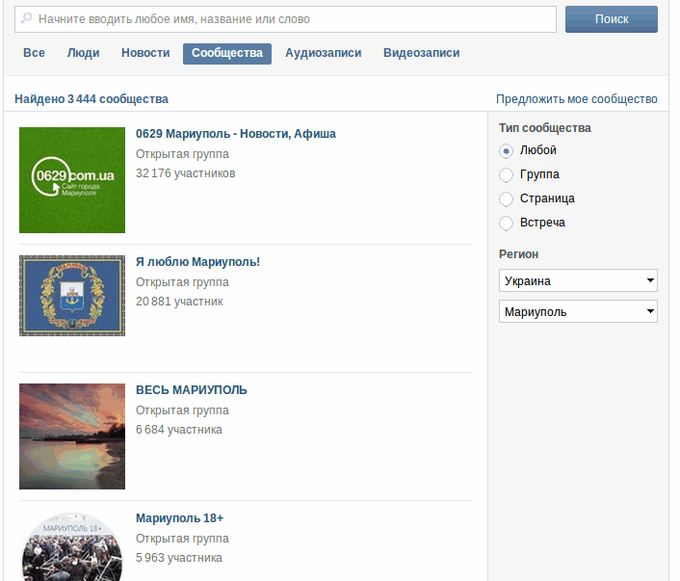The width and height of the screenshot is (680, 581).
Task: Click the Поиск button
Action: pos(611,19)
